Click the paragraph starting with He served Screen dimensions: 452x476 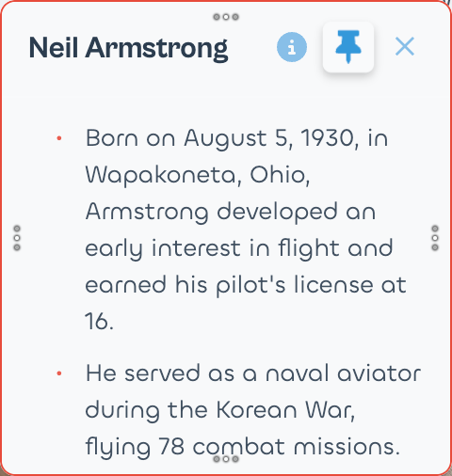coord(253,410)
